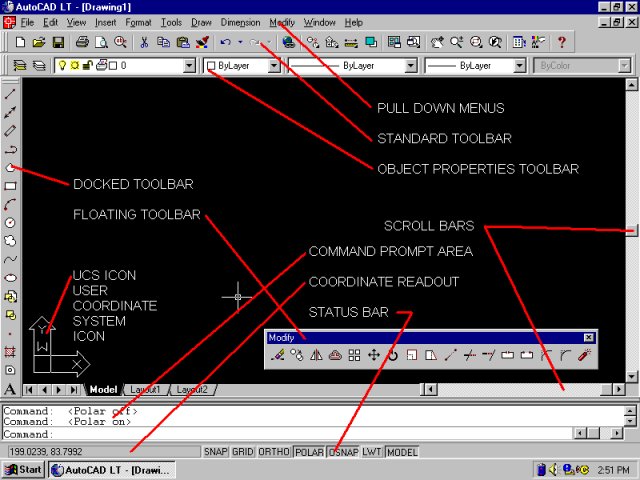The image size is (640, 480).
Task: Select the Spline tool in Draw toolbar
Action: 10,259
